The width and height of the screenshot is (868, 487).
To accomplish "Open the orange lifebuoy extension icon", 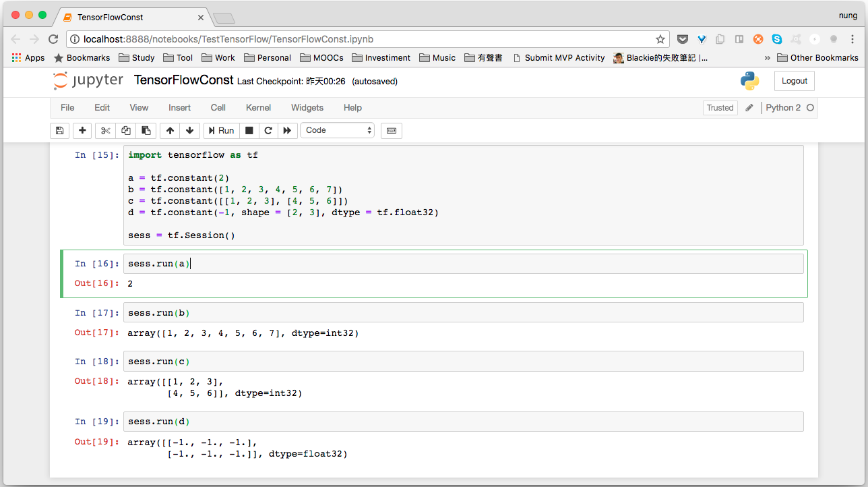I will 758,39.
